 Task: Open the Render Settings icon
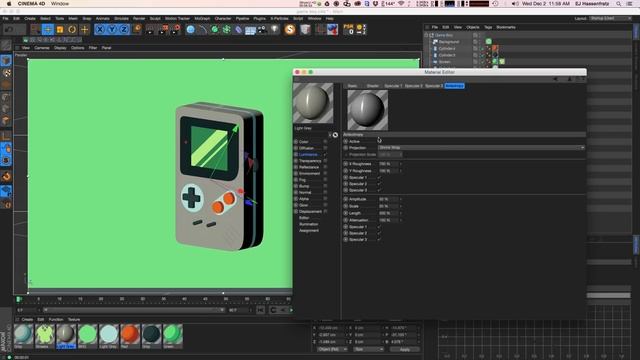176,29
